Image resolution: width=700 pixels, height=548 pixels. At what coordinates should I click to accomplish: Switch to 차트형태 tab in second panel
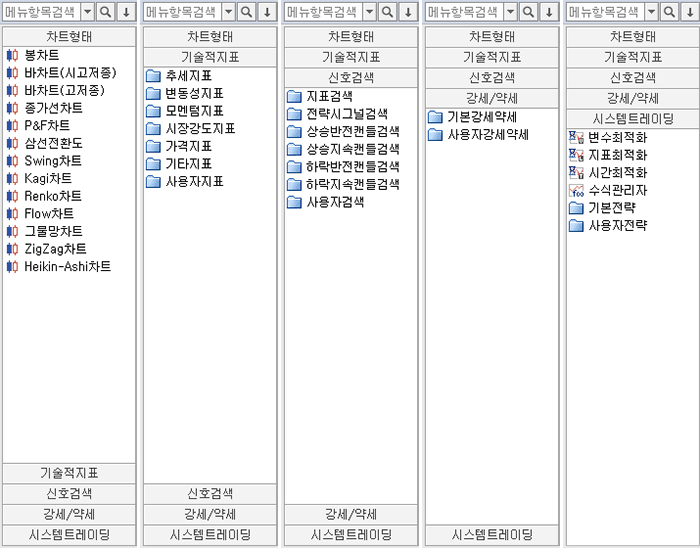point(210,37)
